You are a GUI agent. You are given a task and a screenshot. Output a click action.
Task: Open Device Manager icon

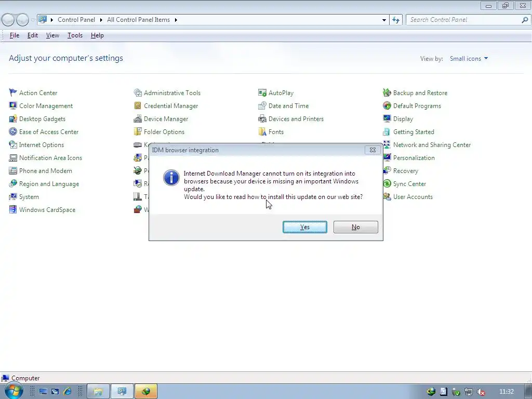137,119
